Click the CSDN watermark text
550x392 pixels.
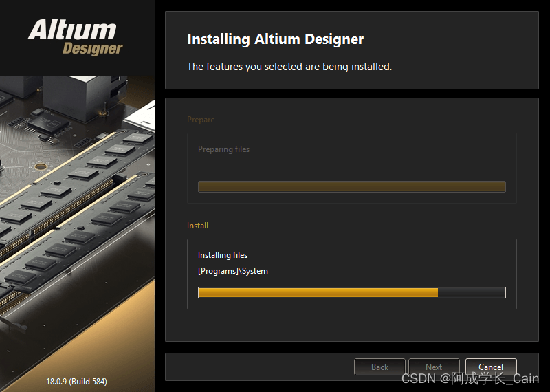click(x=470, y=379)
